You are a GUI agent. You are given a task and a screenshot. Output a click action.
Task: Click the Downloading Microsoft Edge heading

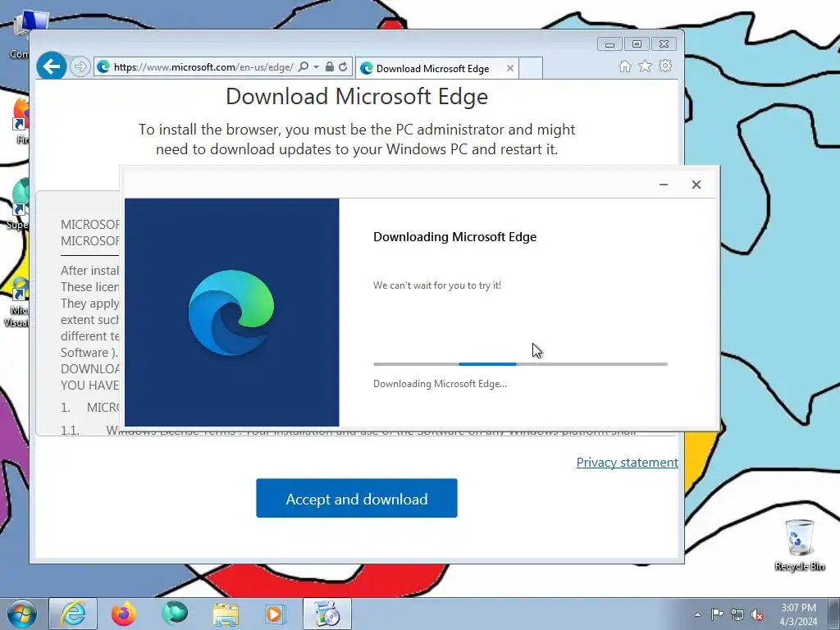tap(454, 237)
